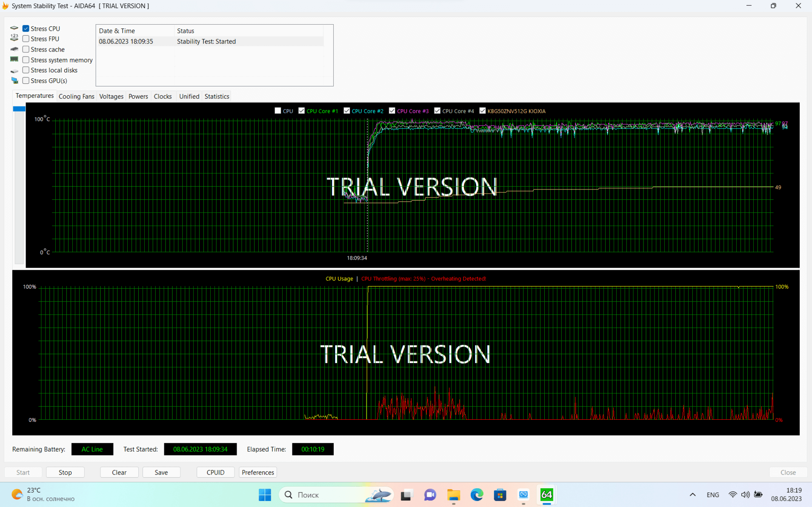Open AIDA64 from the taskbar
The height and width of the screenshot is (507, 812).
point(546,495)
